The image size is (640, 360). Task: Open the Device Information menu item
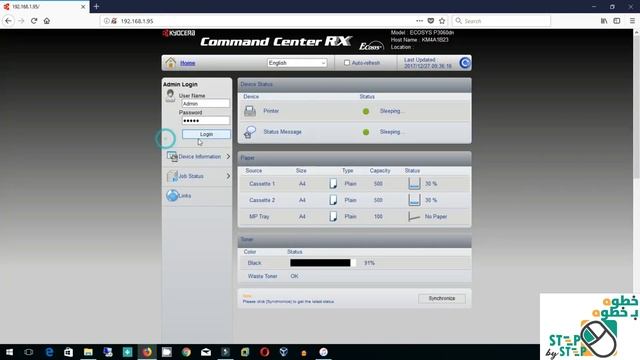click(x=200, y=156)
